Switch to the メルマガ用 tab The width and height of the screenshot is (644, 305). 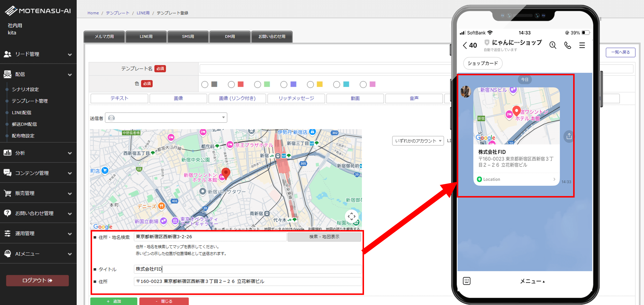point(104,36)
